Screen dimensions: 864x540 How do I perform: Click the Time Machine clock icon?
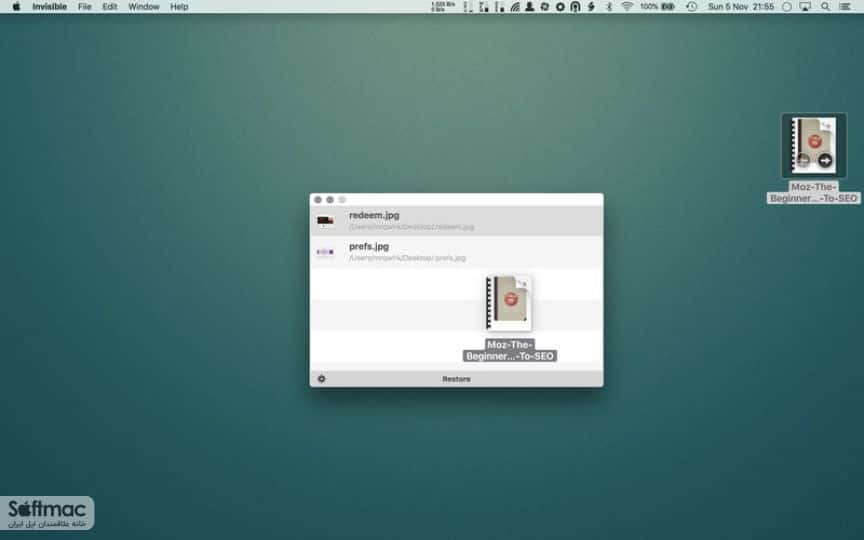692,7
